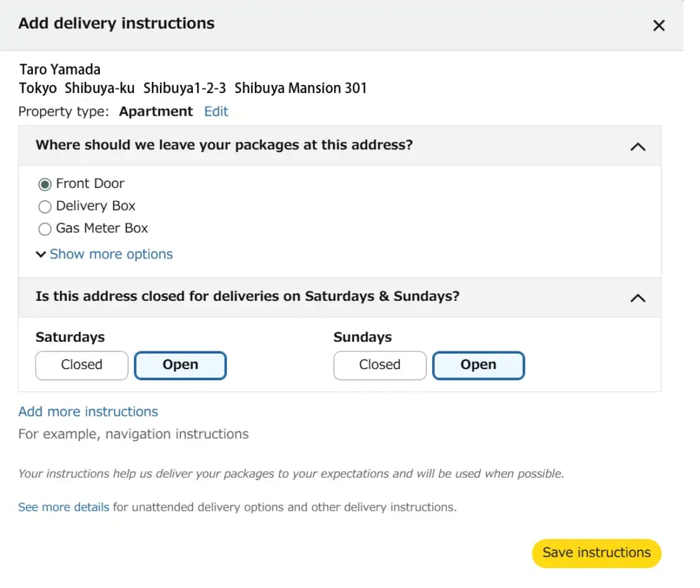Image resolution: width=700 pixels, height=588 pixels.
Task: Click the small arrow beside Show more options
Action: point(40,254)
